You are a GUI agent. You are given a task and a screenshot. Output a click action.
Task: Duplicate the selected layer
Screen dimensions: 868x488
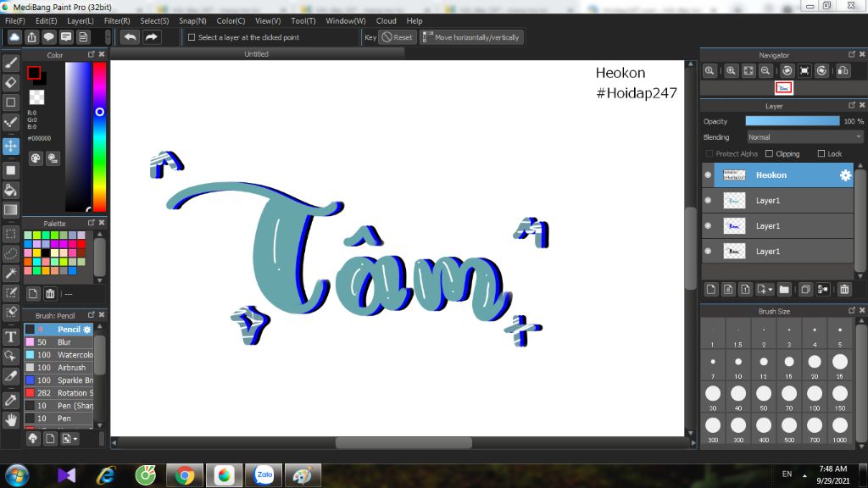click(x=805, y=290)
